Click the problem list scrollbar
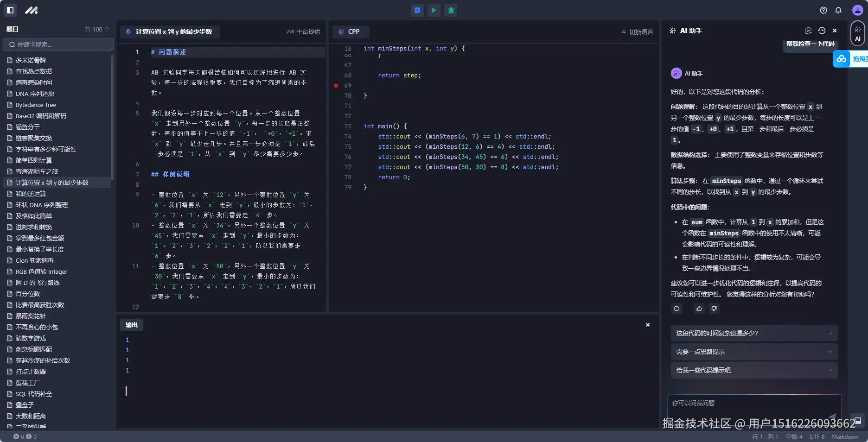The width and height of the screenshot is (868, 442). tap(112, 117)
